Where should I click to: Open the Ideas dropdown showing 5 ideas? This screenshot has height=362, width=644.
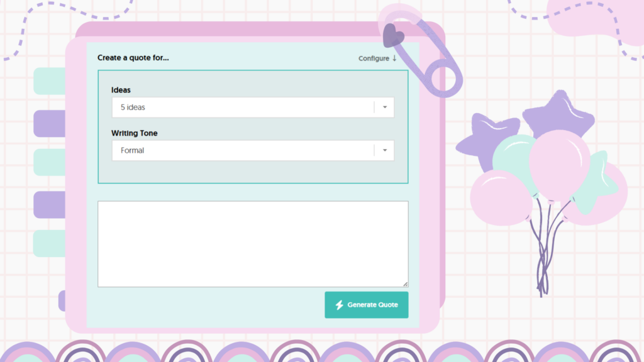click(x=253, y=107)
